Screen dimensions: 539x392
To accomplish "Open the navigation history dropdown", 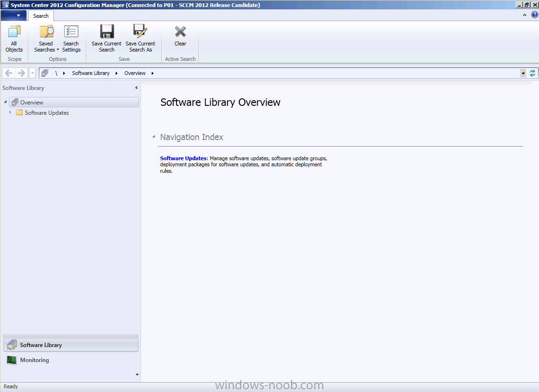I will pos(32,73).
